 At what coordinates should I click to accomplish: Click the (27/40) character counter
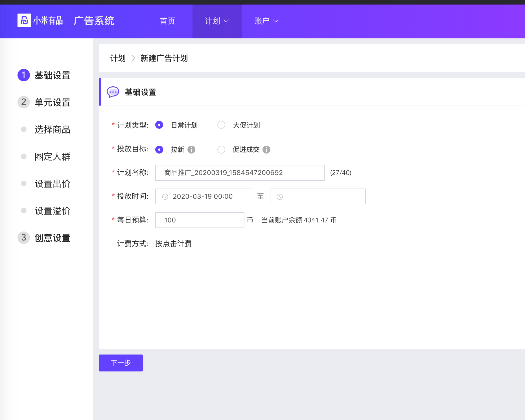click(x=341, y=173)
